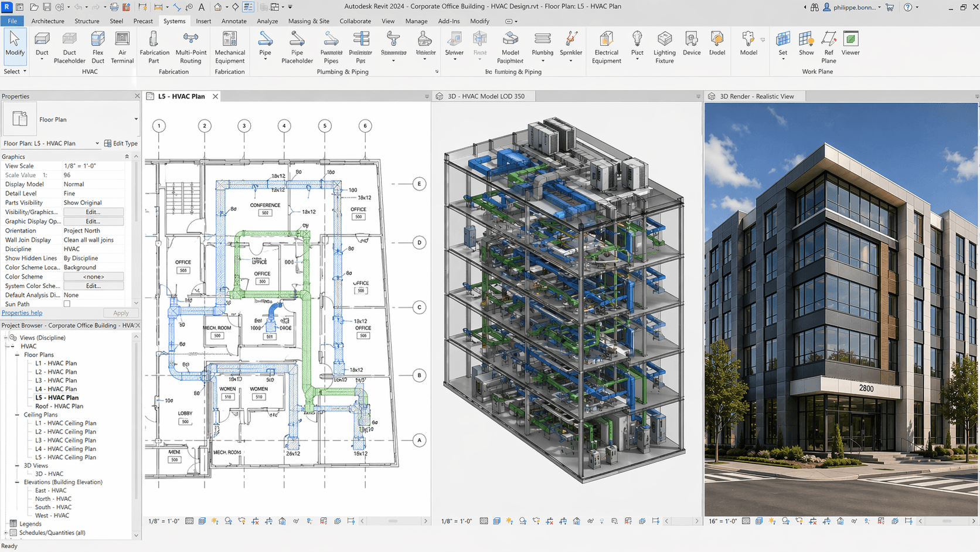The height and width of the screenshot is (552, 980).
Task: Click horizontal scrollbar of the floor plan view
Action: click(394, 521)
